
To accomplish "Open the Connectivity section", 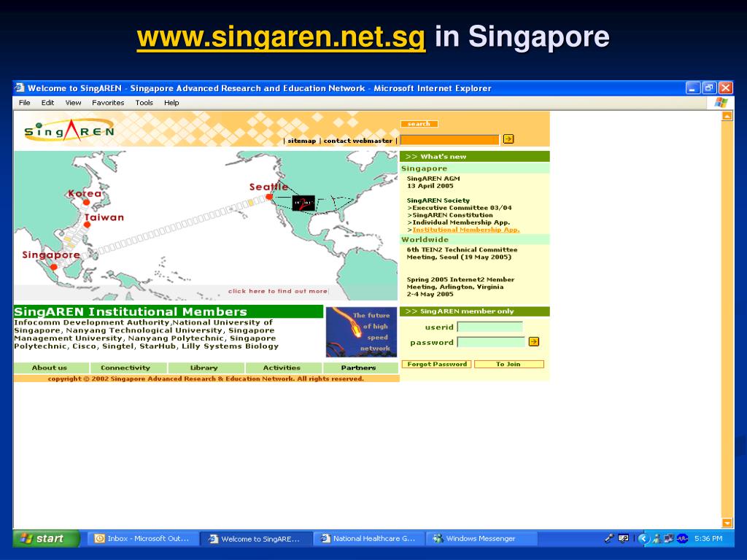I will (x=128, y=368).
